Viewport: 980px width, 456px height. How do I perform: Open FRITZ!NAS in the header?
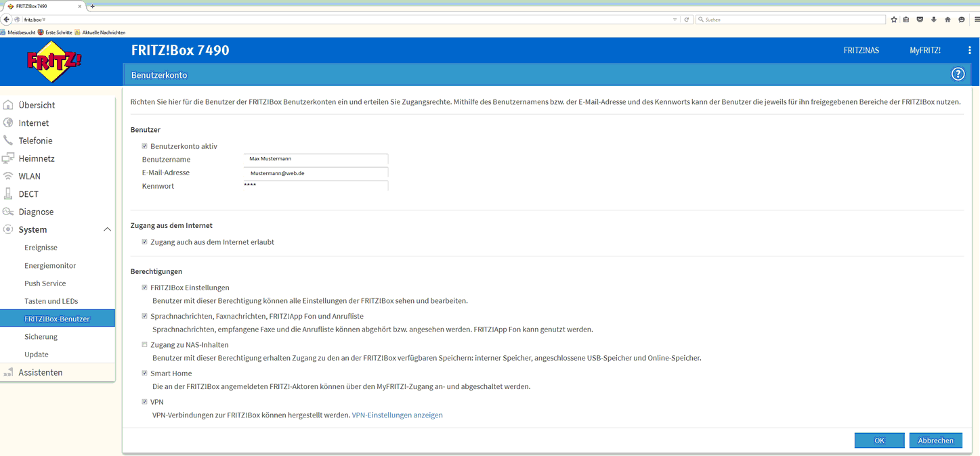pos(861,50)
